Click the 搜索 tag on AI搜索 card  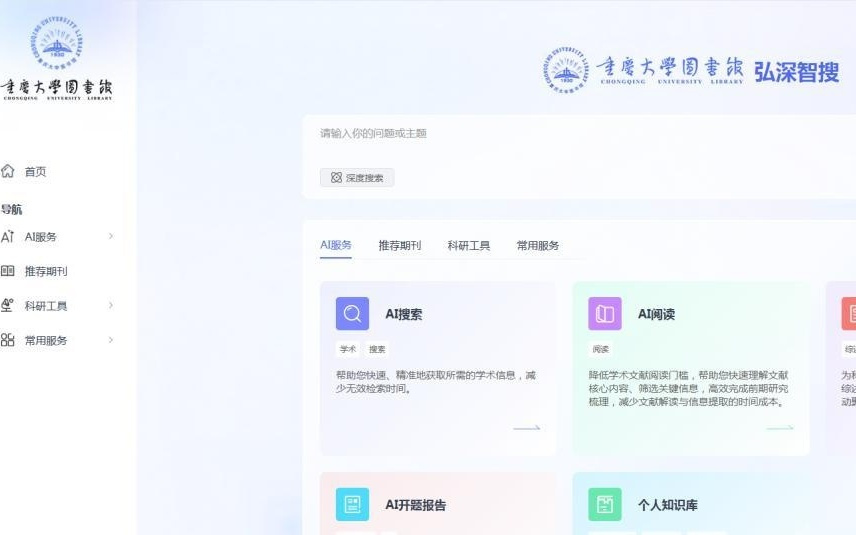377,349
